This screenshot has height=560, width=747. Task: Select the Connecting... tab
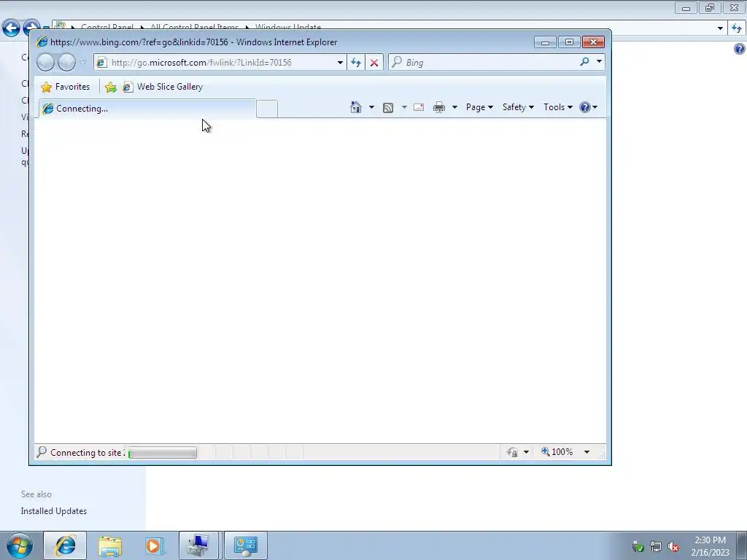tap(147, 109)
